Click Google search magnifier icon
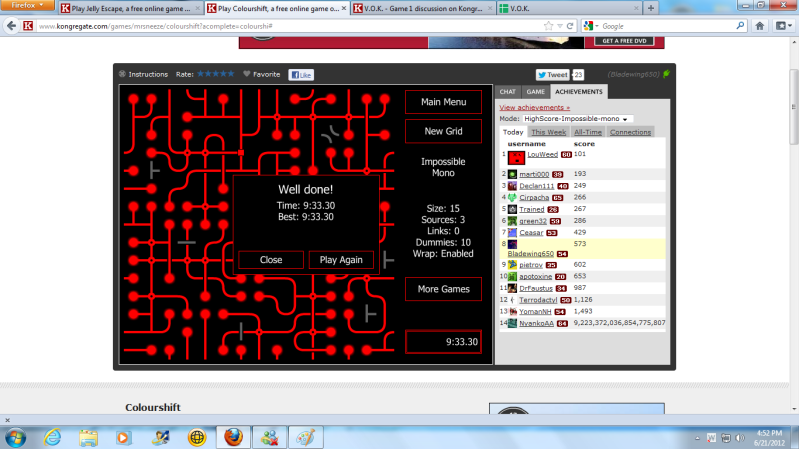This screenshot has width=799, height=449. (740, 26)
